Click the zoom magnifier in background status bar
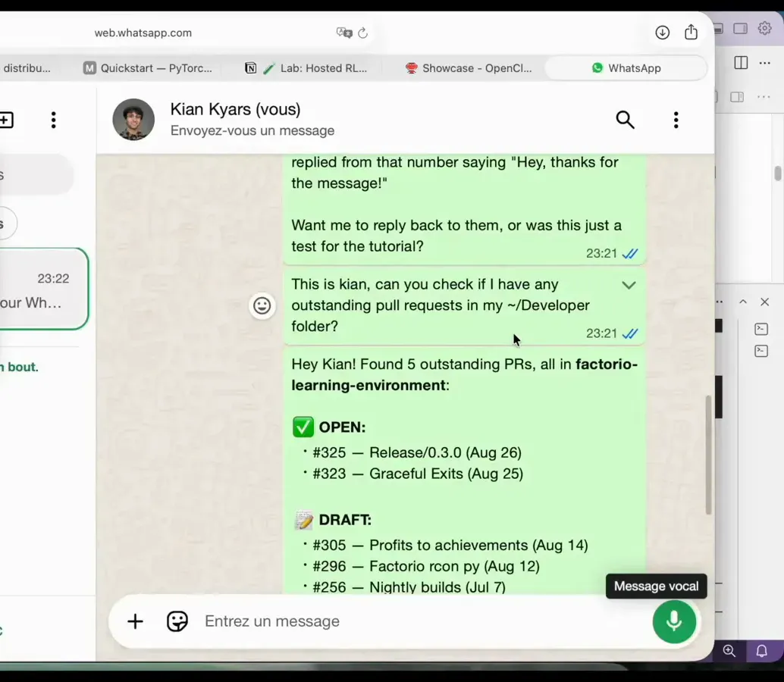Viewport: 784px width, 682px height. (729, 650)
